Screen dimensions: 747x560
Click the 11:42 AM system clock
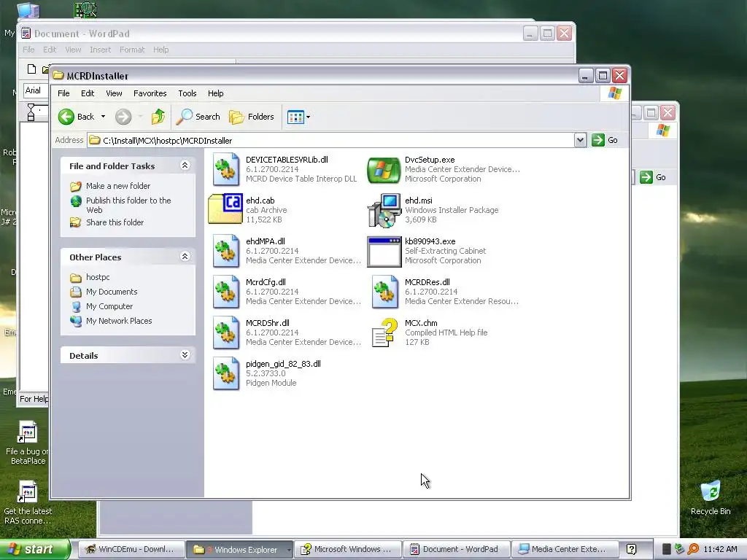click(x=720, y=550)
